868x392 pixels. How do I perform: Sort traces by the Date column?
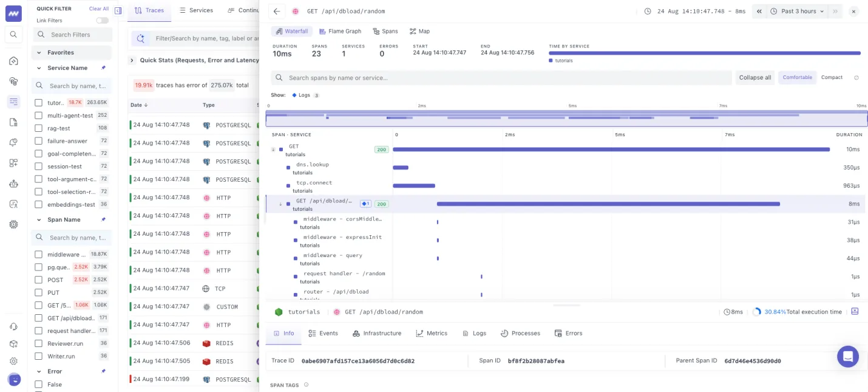[x=140, y=105]
